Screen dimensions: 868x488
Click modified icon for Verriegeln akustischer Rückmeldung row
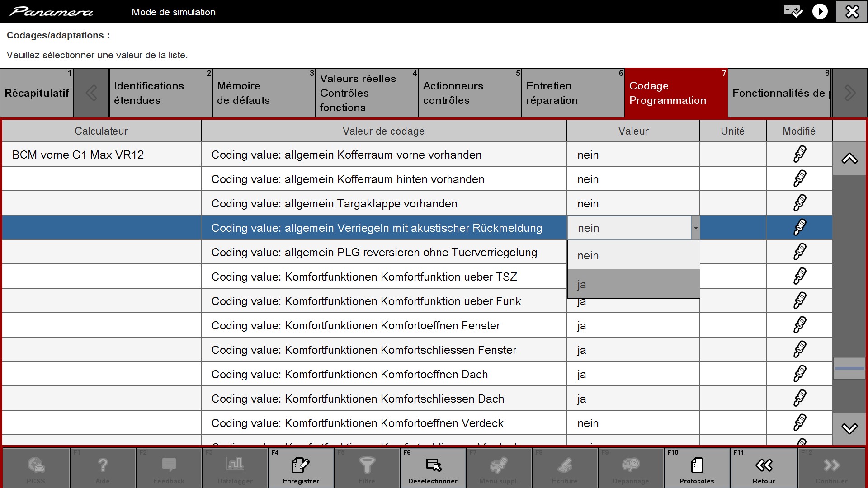coord(799,228)
